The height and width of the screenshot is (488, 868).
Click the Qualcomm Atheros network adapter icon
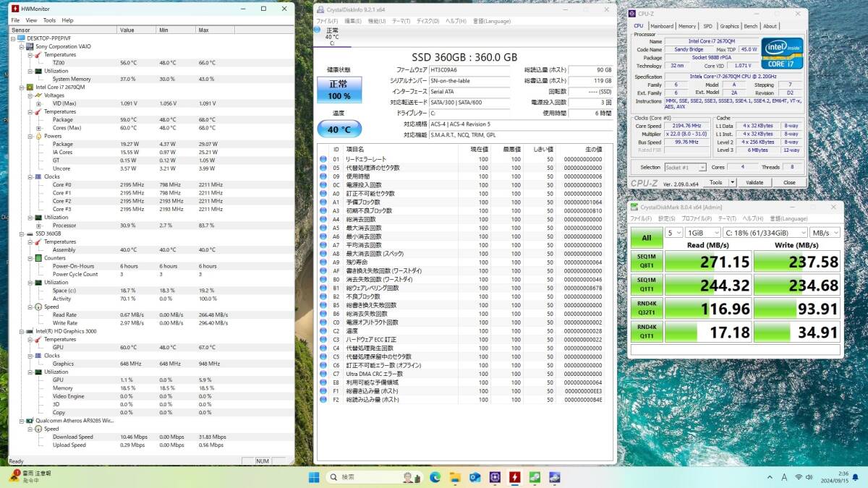click(x=30, y=420)
